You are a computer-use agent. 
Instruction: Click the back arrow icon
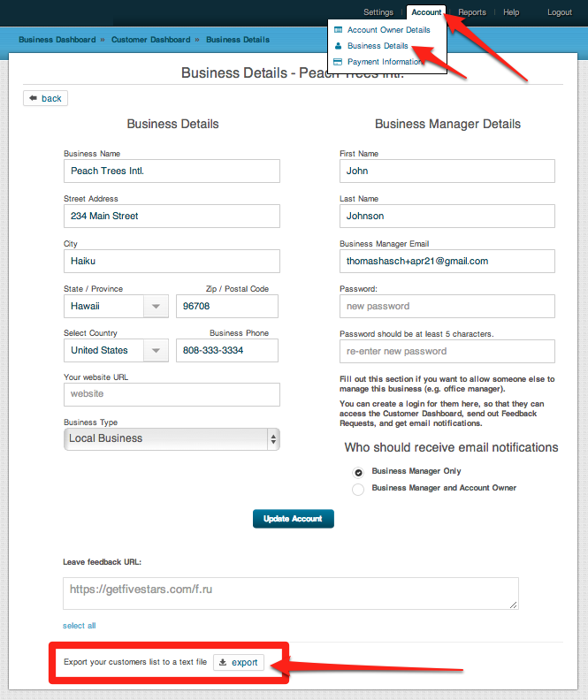[33, 98]
